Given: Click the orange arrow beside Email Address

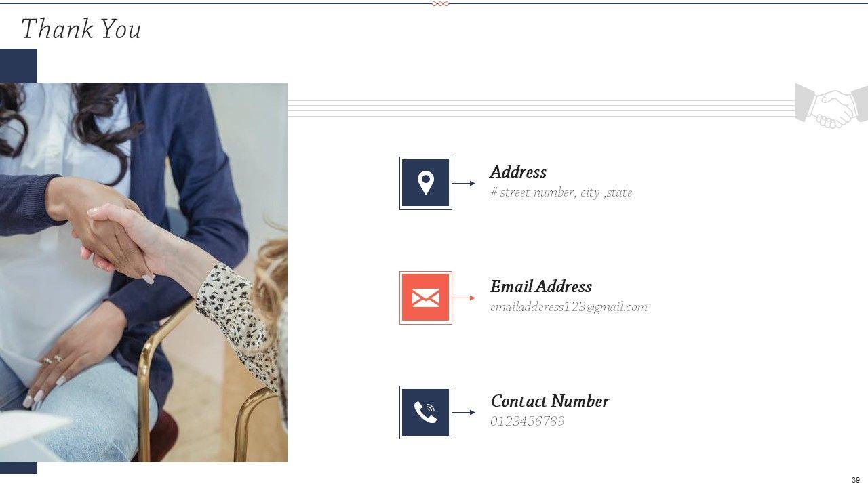Looking at the screenshot, I should pyautogui.click(x=464, y=298).
